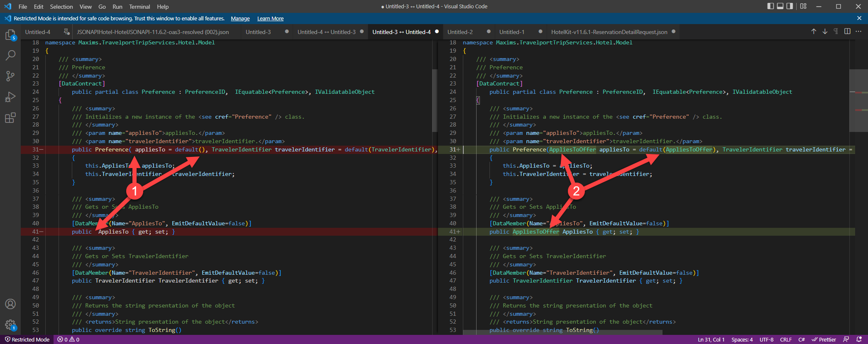
Task: Change line ending via CRLF item
Action: [786, 339]
